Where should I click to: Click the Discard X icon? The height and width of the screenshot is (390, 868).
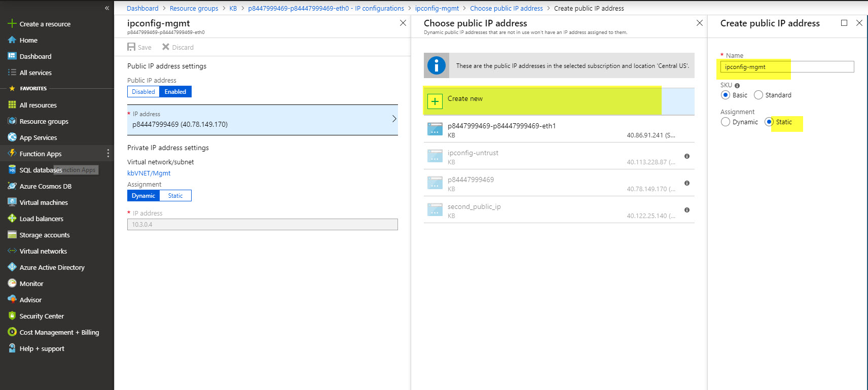point(166,47)
